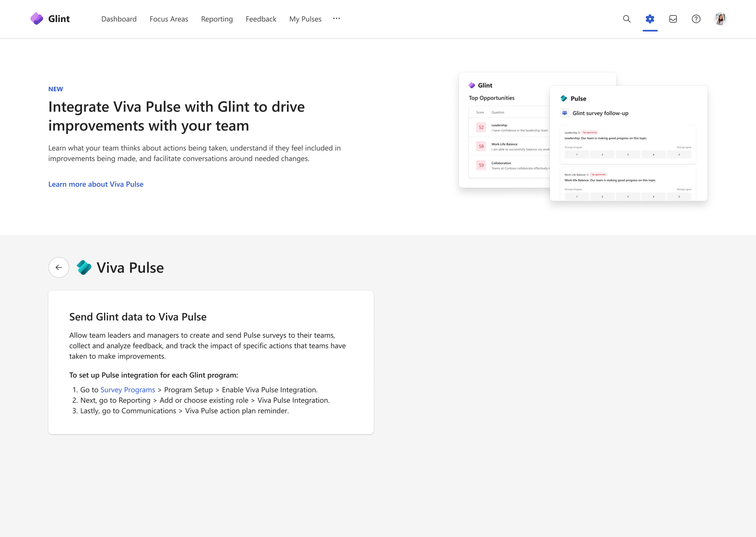Image resolution: width=756 pixels, height=537 pixels.
Task: Click the Teams icon on Glint survey follow-up
Action: 565,113
